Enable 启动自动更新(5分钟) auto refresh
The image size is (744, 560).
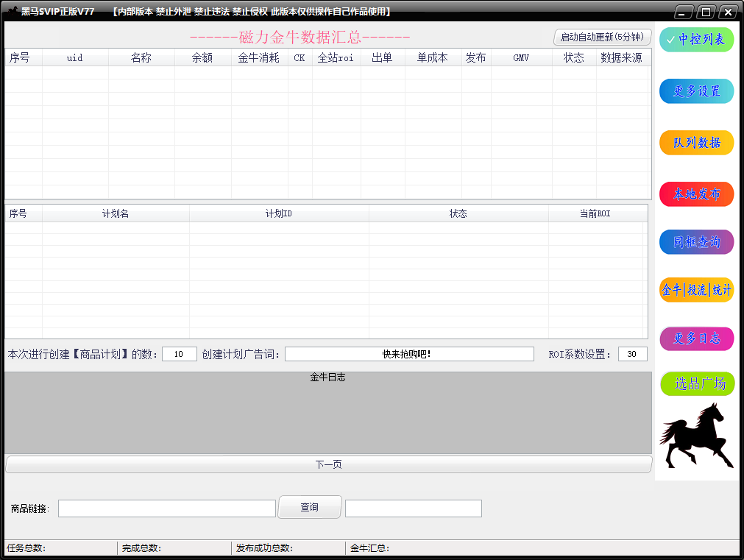(x=602, y=37)
